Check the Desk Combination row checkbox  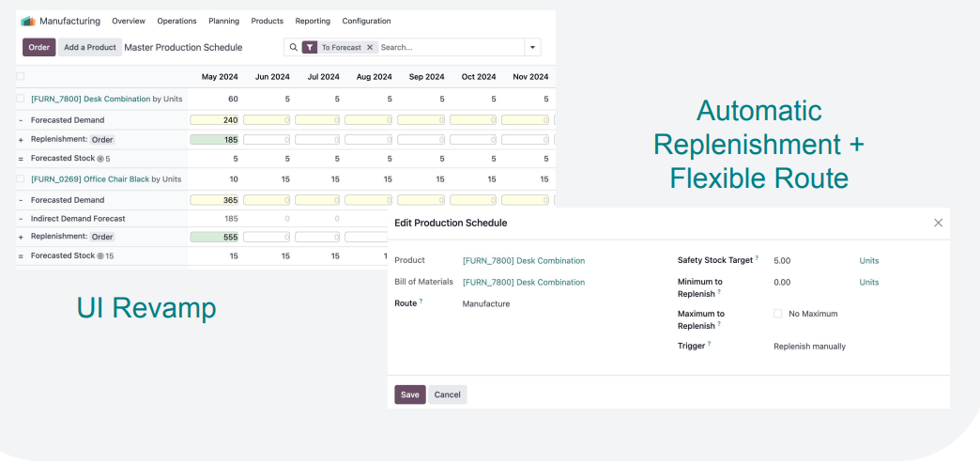tap(20, 99)
